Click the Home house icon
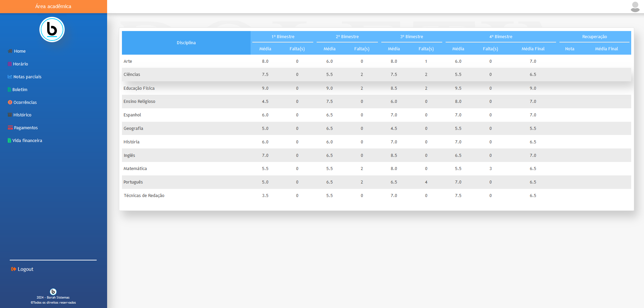This screenshot has width=644, height=308. 10,51
